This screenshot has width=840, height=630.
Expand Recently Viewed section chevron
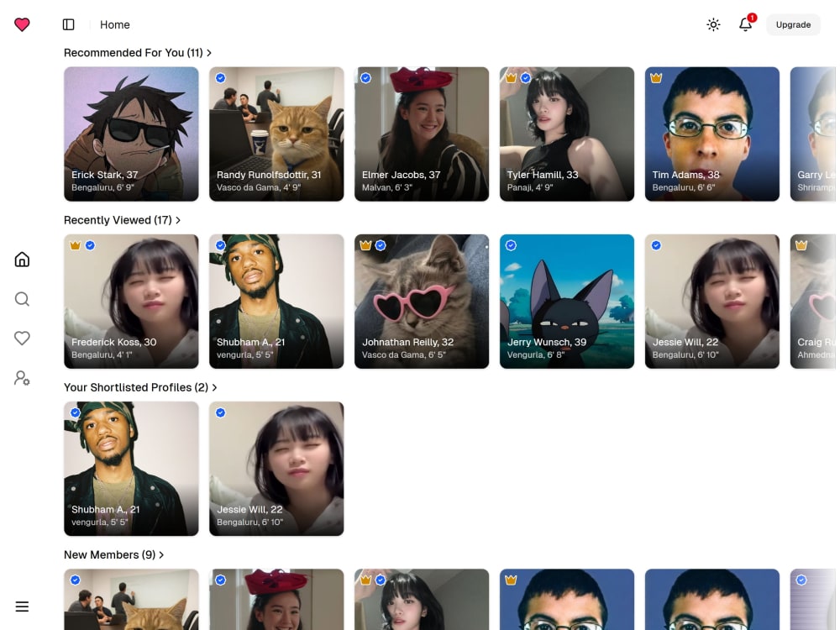click(178, 220)
